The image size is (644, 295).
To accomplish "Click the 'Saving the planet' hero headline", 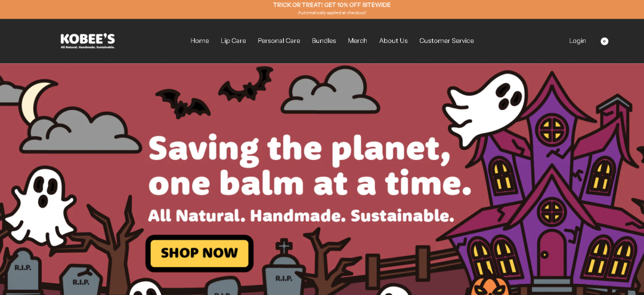I will 309,166.
